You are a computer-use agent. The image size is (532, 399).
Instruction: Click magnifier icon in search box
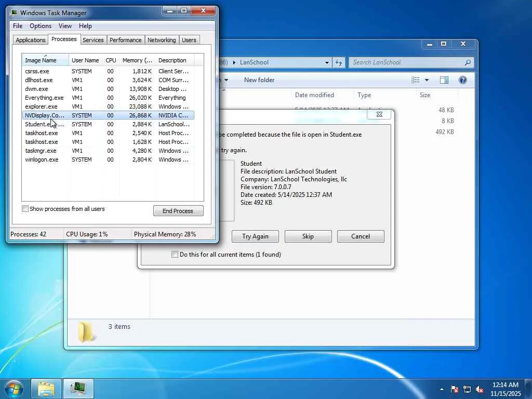(468, 62)
